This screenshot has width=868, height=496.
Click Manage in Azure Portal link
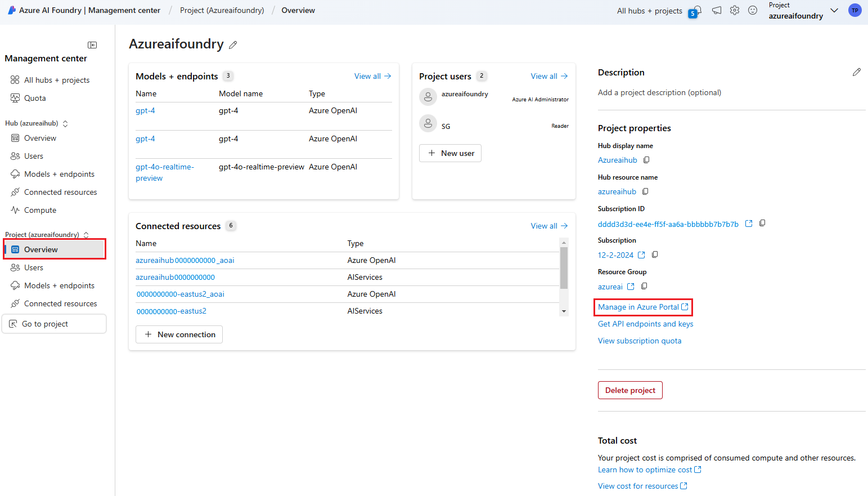(643, 307)
